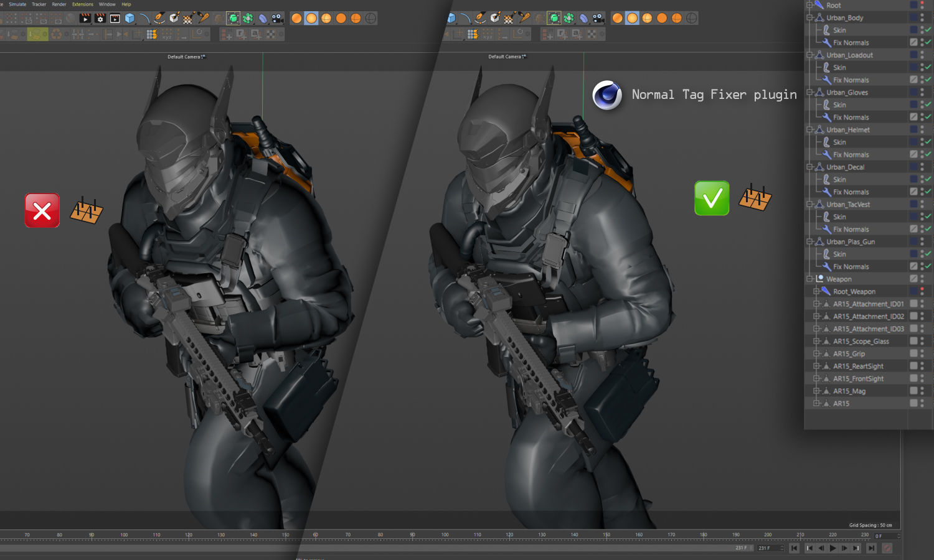Image resolution: width=934 pixels, height=560 pixels.
Task: Toggle enable checkmark for Urban_TacVest Skin
Action: coord(928,217)
